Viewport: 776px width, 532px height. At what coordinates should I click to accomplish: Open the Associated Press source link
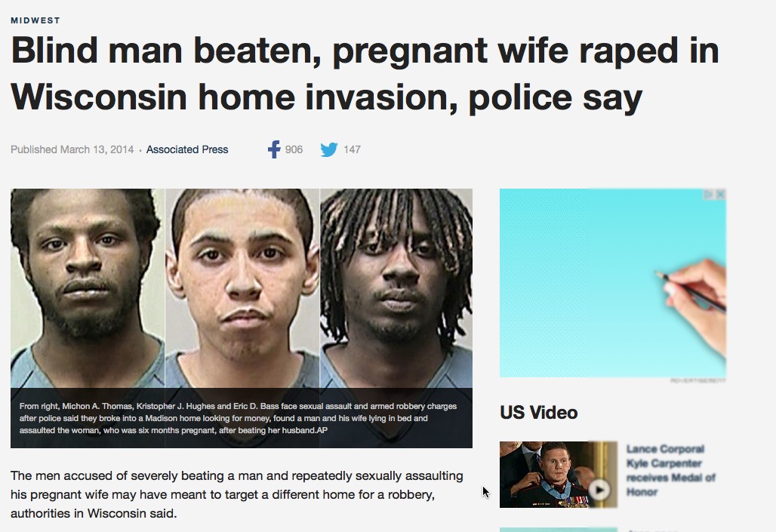coord(187,149)
